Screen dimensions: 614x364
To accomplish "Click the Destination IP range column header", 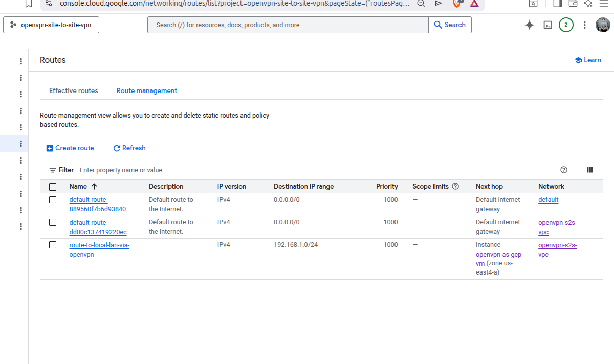I will [x=303, y=187].
